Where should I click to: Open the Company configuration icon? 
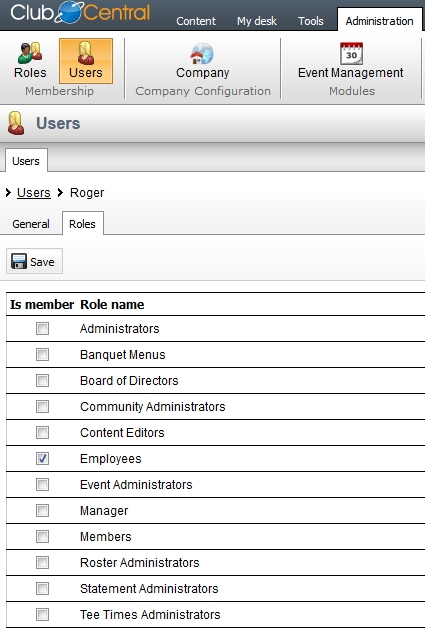(202, 53)
